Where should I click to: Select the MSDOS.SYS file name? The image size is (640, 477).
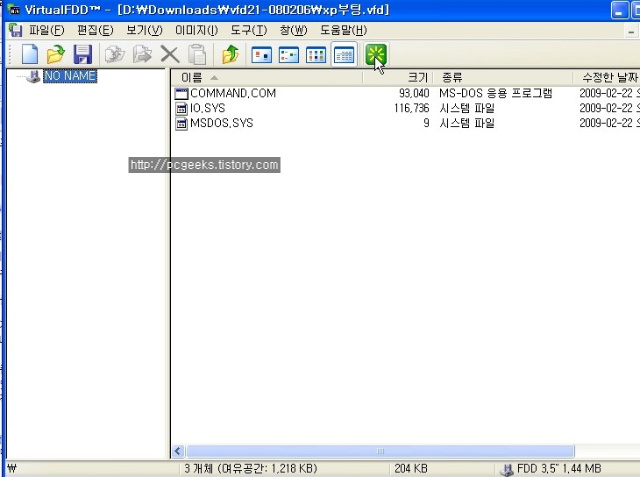coord(222,123)
